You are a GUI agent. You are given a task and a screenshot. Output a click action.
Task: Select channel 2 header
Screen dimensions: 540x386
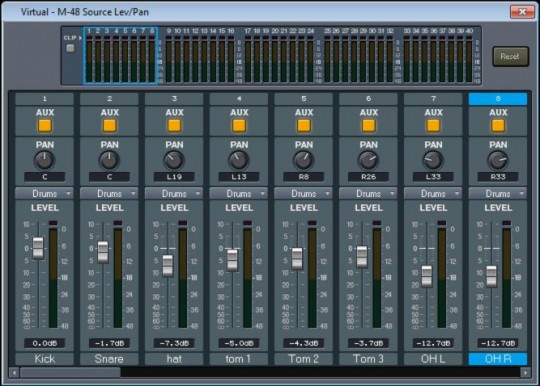click(x=109, y=99)
